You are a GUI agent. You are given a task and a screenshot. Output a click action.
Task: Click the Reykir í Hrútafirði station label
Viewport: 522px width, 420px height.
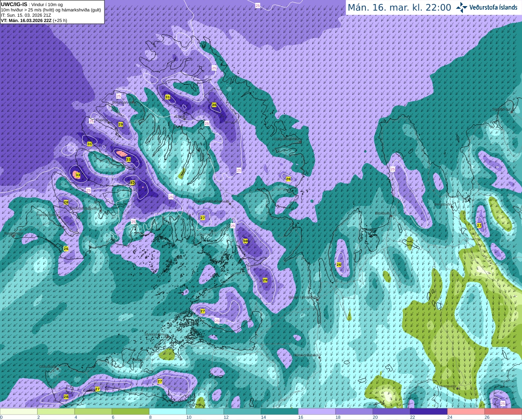click(x=303, y=297)
